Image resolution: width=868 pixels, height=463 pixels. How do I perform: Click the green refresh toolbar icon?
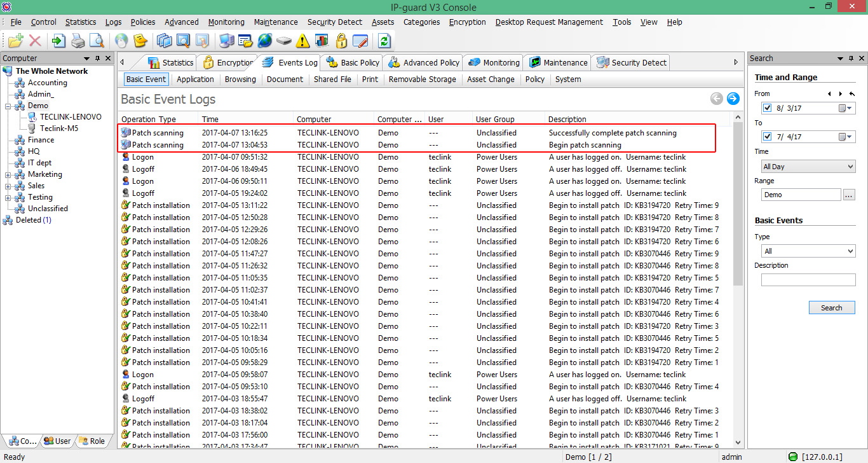[x=384, y=41]
